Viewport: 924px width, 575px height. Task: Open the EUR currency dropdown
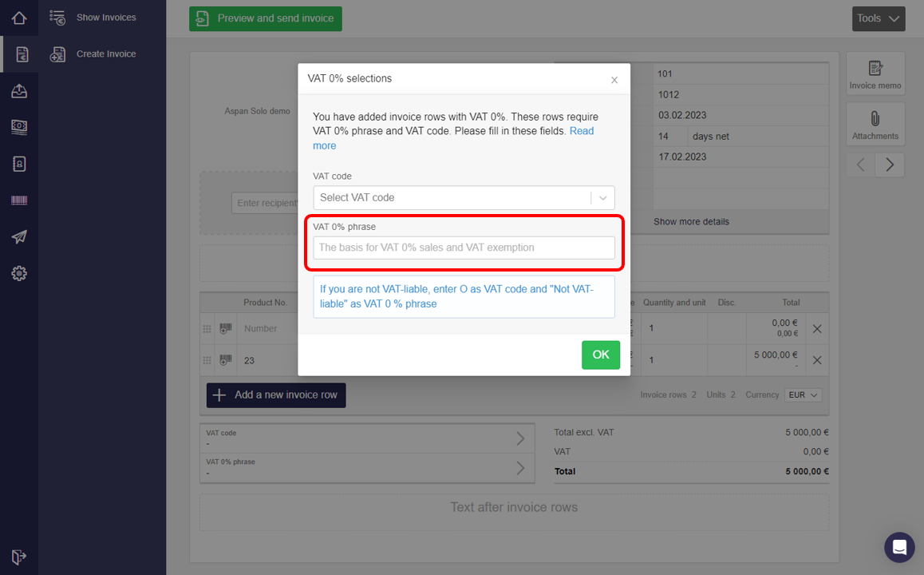[x=804, y=395]
